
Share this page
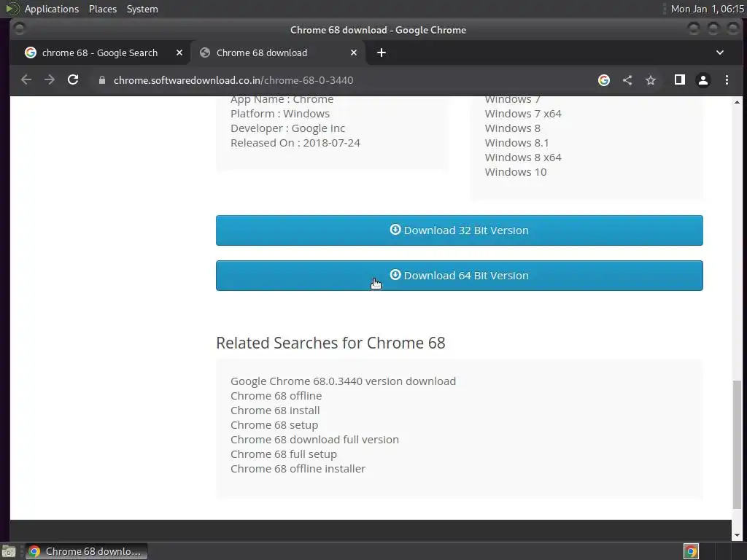(627, 80)
